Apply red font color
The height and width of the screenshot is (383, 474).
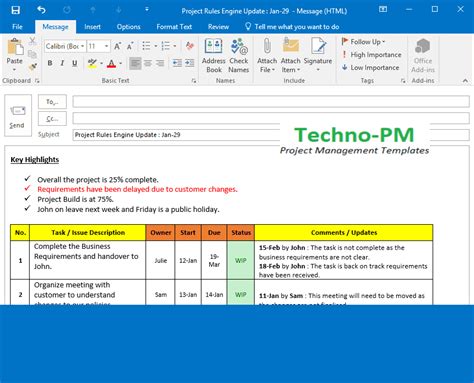click(111, 63)
